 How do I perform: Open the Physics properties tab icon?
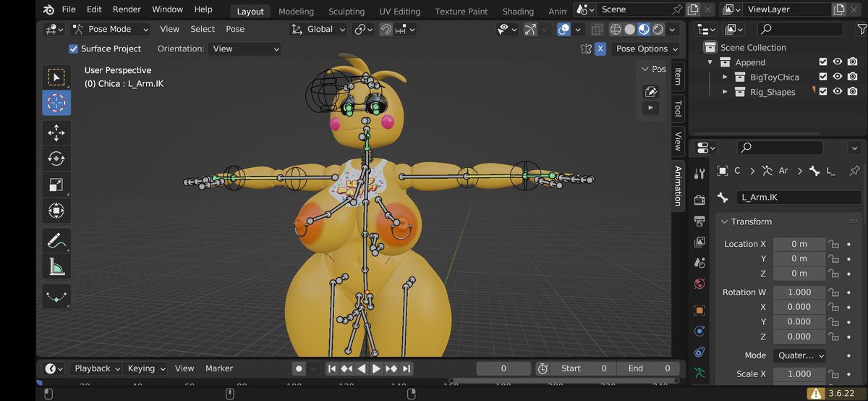click(x=699, y=332)
